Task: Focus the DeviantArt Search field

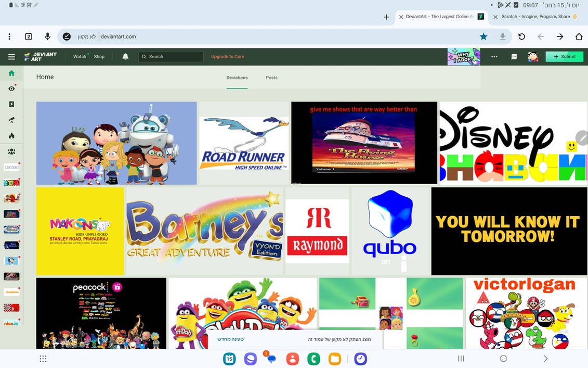Action: pyautogui.click(x=171, y=57)
